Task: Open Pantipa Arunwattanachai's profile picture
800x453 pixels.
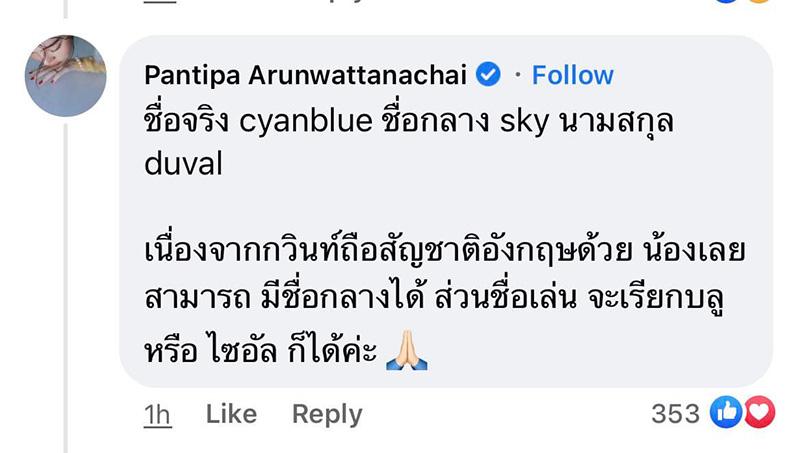Action: pyautogui.click(x=65, y=76)
